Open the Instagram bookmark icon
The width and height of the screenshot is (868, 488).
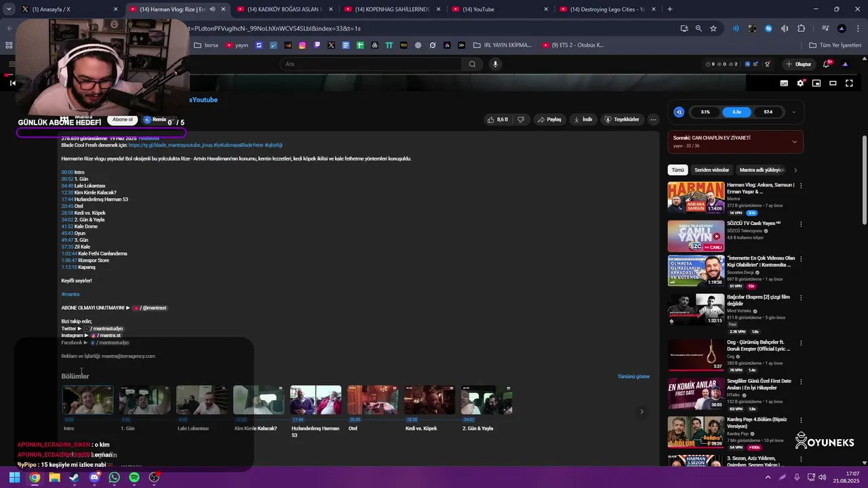coord(302,45)
